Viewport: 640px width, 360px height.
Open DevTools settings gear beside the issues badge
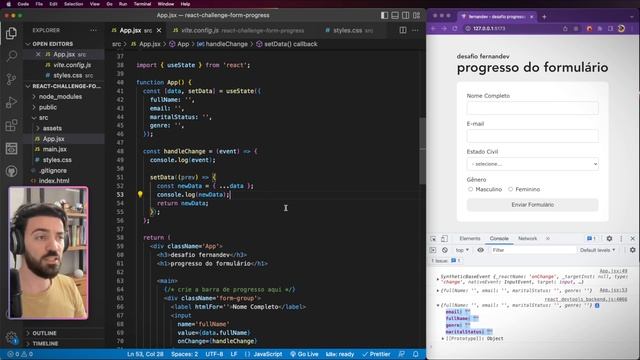click(x=609, y=239)
